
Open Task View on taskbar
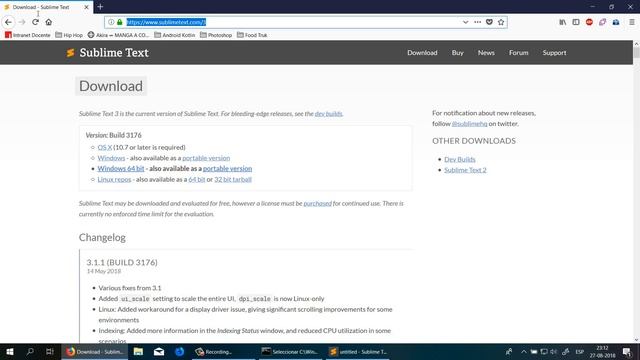point(49,351)
